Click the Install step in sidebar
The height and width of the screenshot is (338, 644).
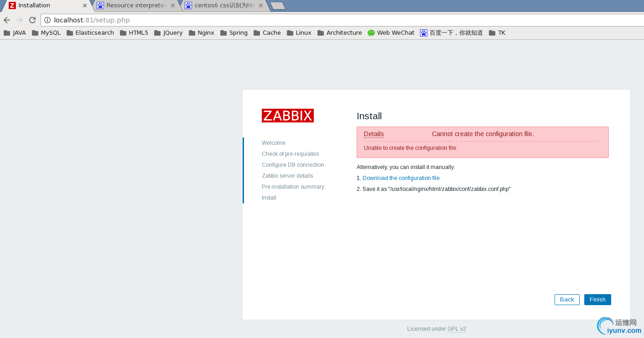pos(269,198)
